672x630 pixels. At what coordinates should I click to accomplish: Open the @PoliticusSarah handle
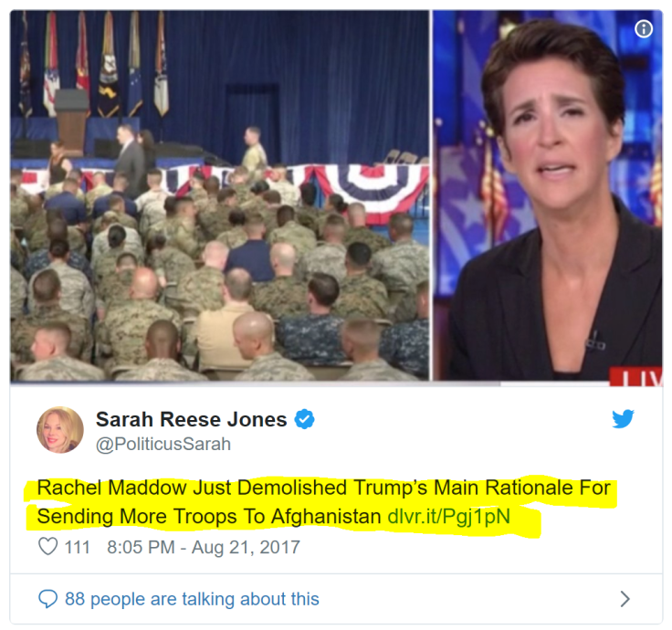[x=163, y=444]
